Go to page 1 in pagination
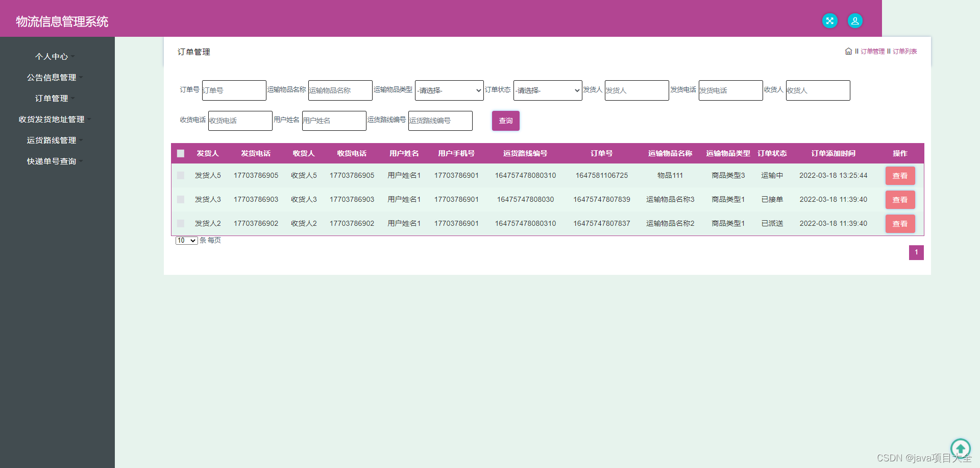This screenshot has height=468, width=980. point(916,252)
